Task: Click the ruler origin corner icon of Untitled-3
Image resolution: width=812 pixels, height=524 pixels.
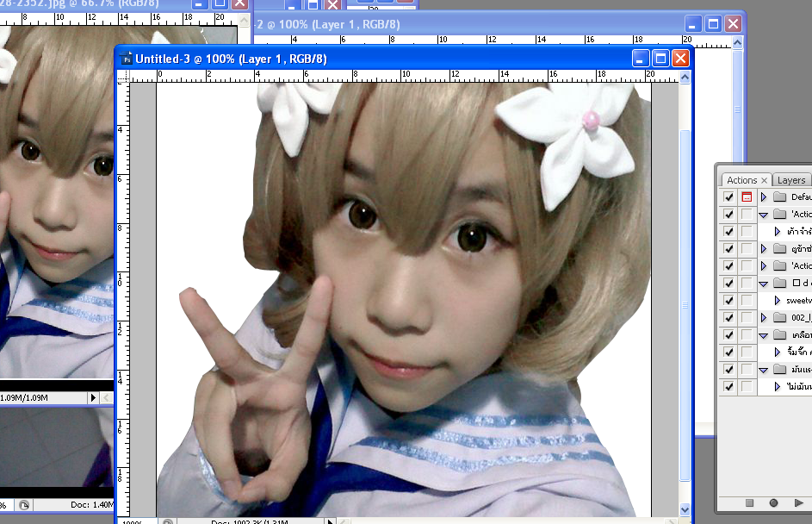Action: point(123,77)
